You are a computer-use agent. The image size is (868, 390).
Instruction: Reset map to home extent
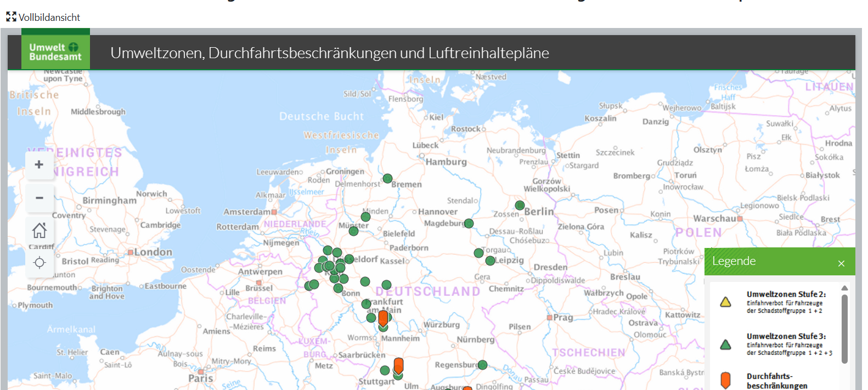39,230
